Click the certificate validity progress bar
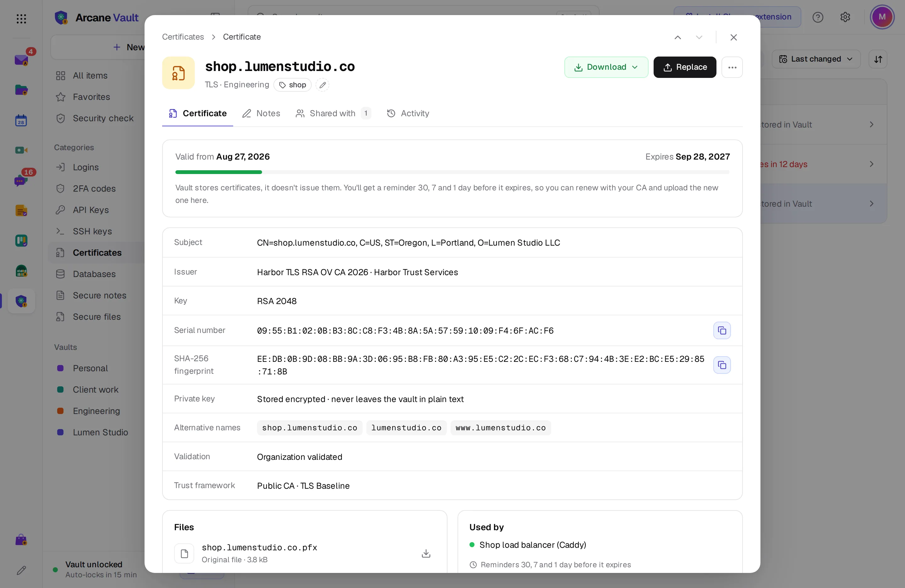The image size is (905, 588). point(452,172)
